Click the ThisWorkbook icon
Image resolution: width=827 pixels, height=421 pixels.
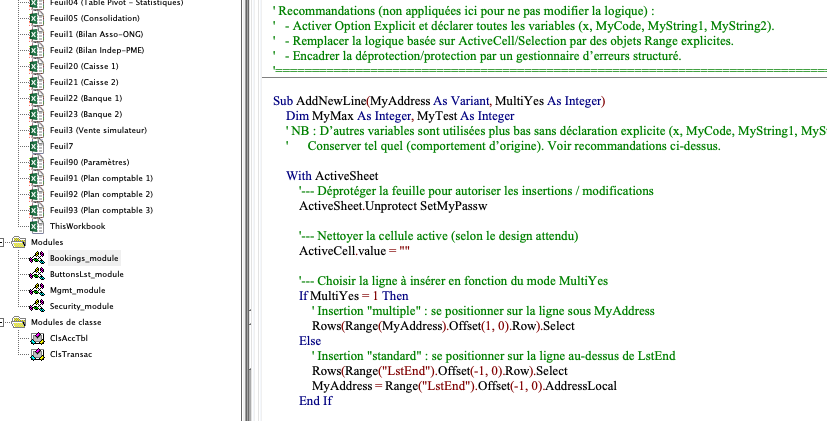click(38, 226)
